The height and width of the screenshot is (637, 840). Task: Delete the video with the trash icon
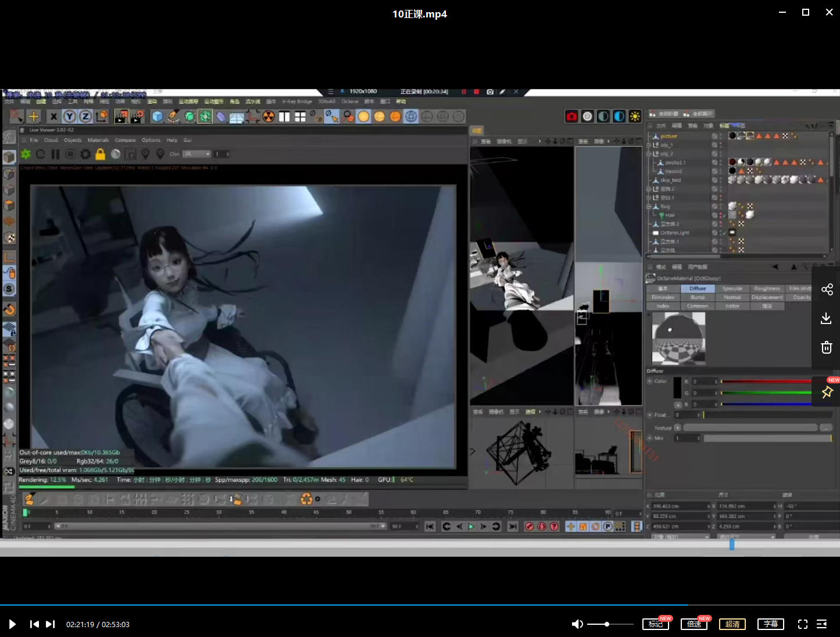(826, 347)
